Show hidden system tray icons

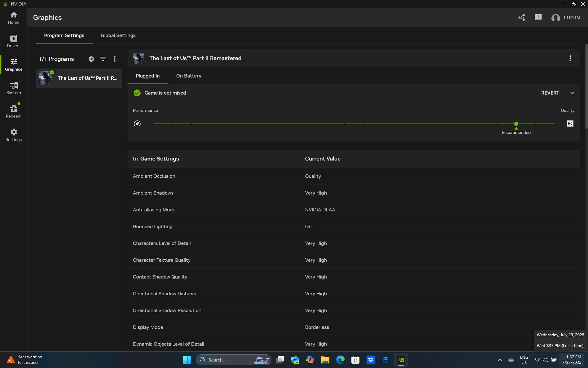click(500, 360)
